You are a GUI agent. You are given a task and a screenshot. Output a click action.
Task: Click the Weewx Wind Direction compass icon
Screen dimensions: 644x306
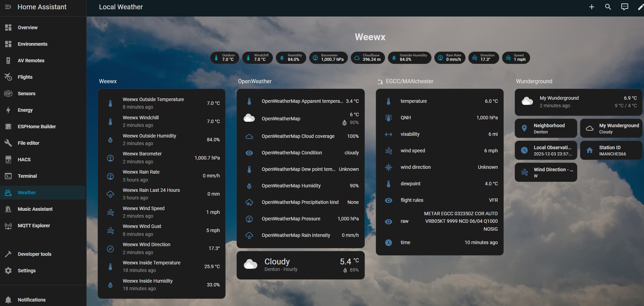click(110, 249)
